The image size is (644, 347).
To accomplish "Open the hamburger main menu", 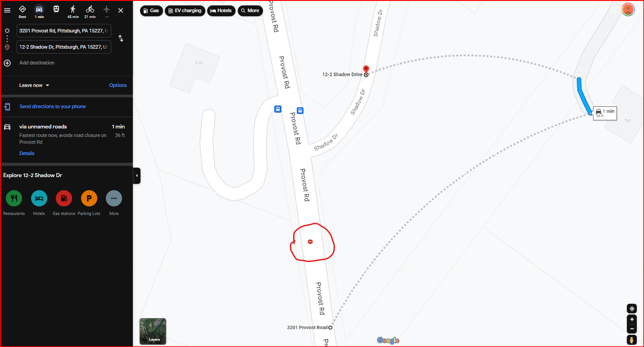I will click(7, 10).
